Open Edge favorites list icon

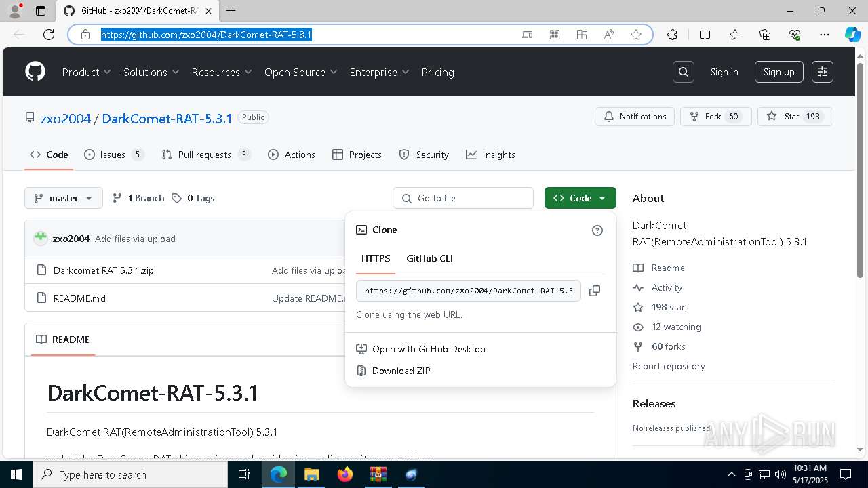(735, 35)
